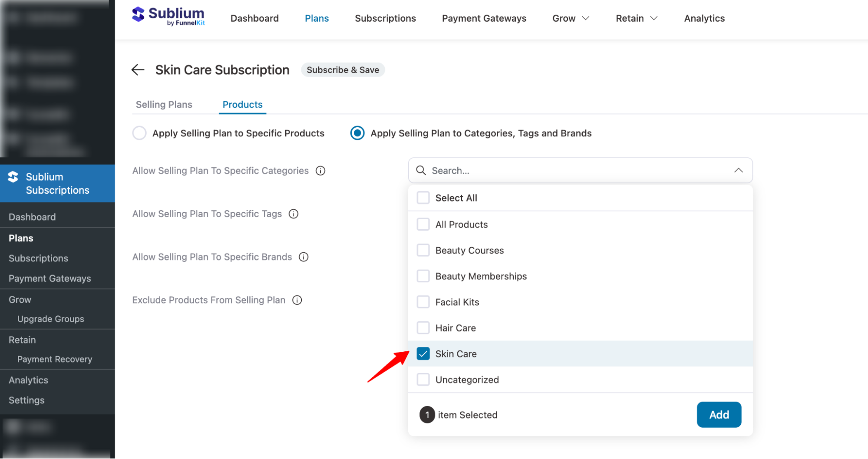Open the Grow dropdown in the top navigation
The image size is (868, 459).
570,18
